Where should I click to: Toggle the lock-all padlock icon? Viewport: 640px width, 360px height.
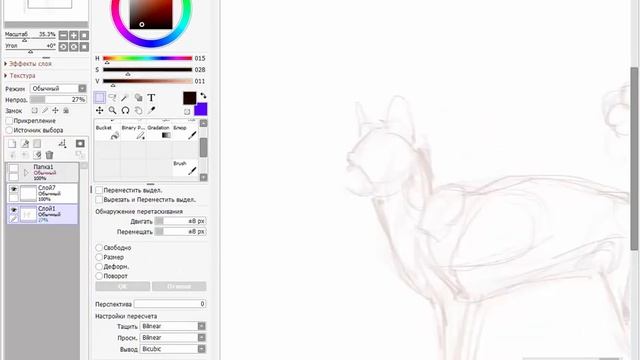click(66, 111)
